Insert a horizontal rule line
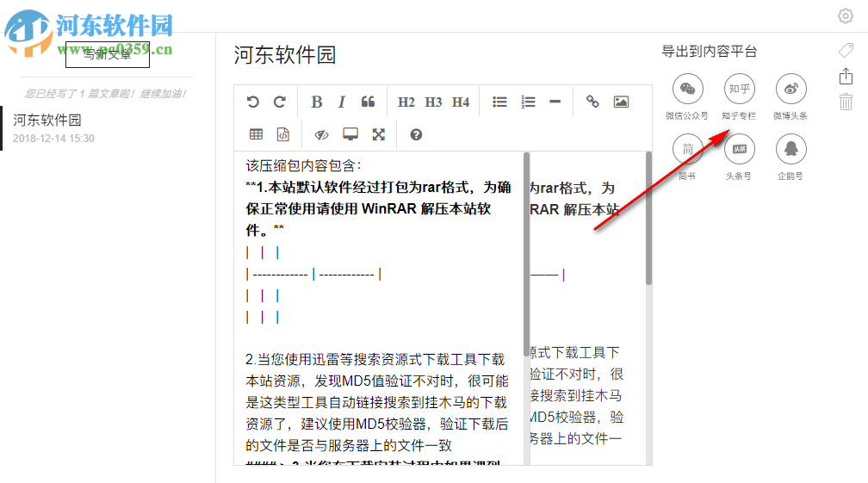The width and height of the screenshot is (868, 483). pos(555,102)
